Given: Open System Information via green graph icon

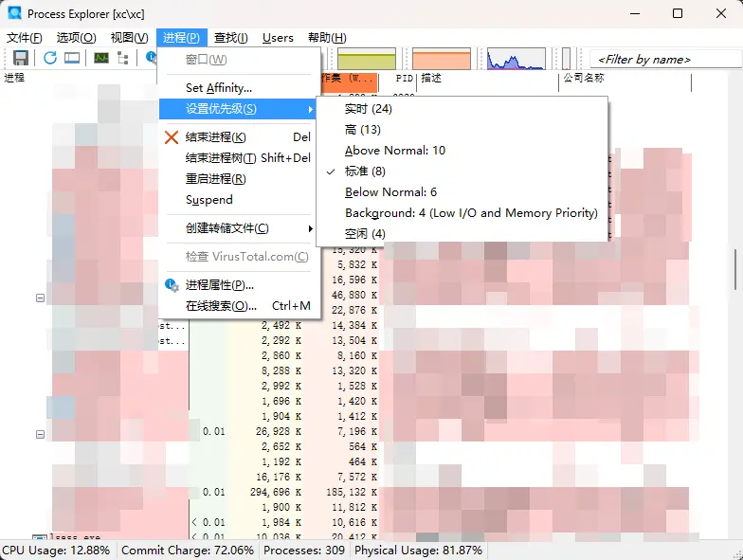Looking at the screenshot, I should [x=101, y=58].
